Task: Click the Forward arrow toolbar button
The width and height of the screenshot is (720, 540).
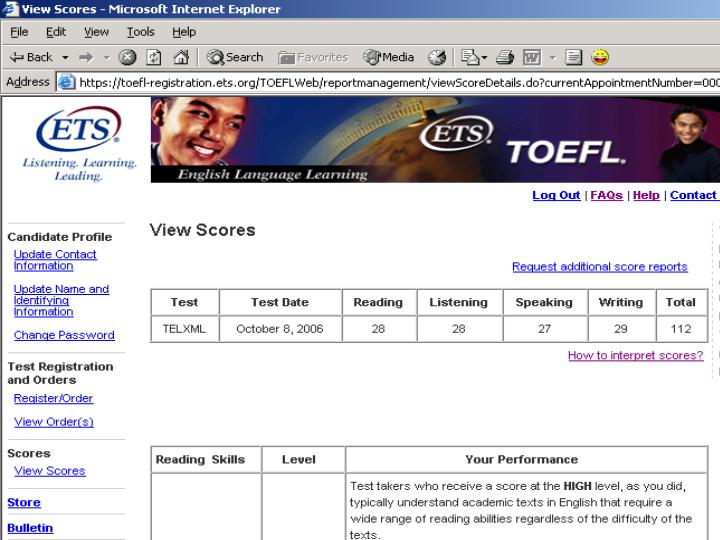Action: pos(86,57)
